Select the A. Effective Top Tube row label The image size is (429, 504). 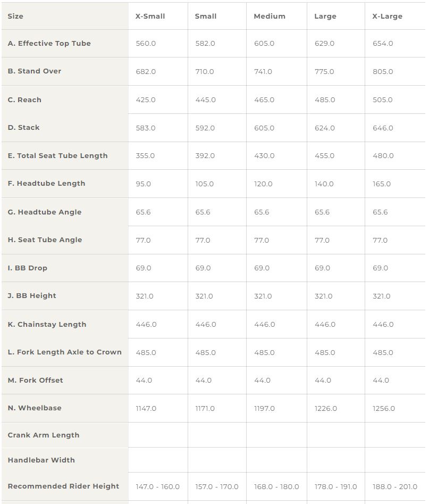pyautogui.click(x=49, y=44)
